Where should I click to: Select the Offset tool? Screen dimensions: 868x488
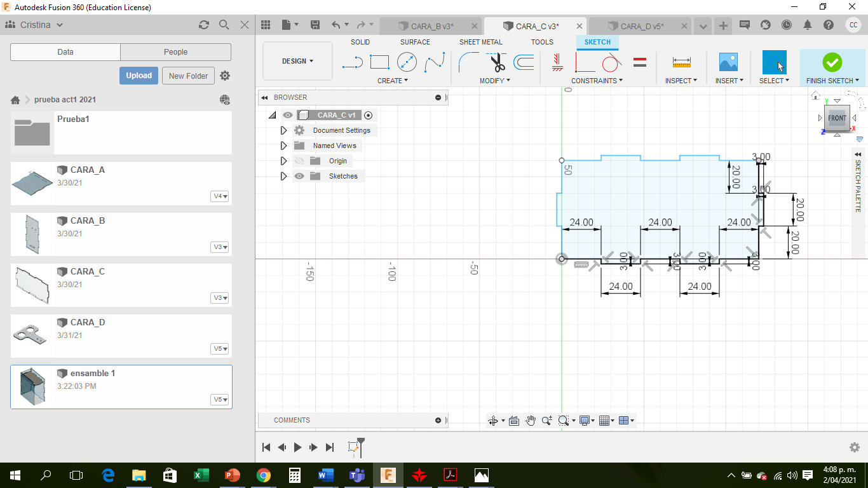tap(524, 62)
